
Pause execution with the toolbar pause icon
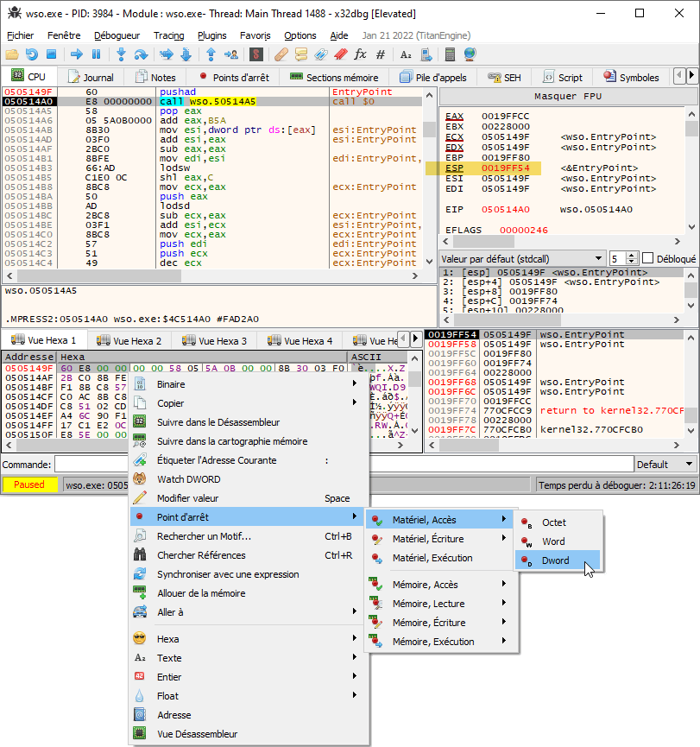point(96,54)
